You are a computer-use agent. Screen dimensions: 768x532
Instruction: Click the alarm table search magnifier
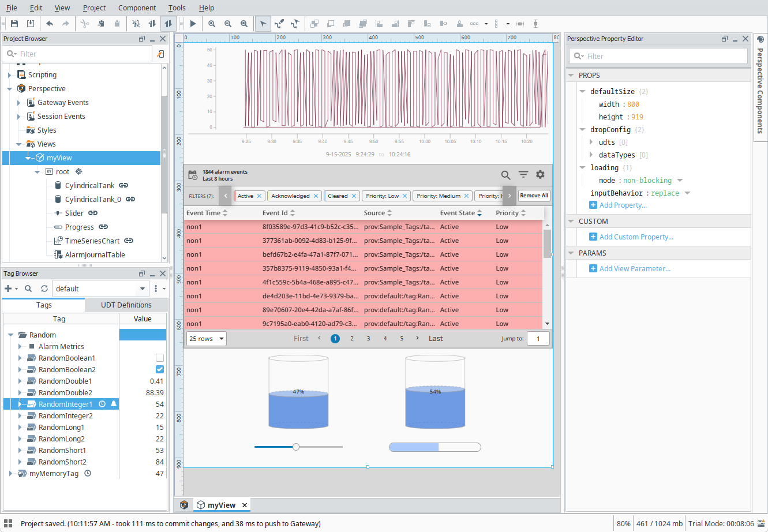(505, 175)
